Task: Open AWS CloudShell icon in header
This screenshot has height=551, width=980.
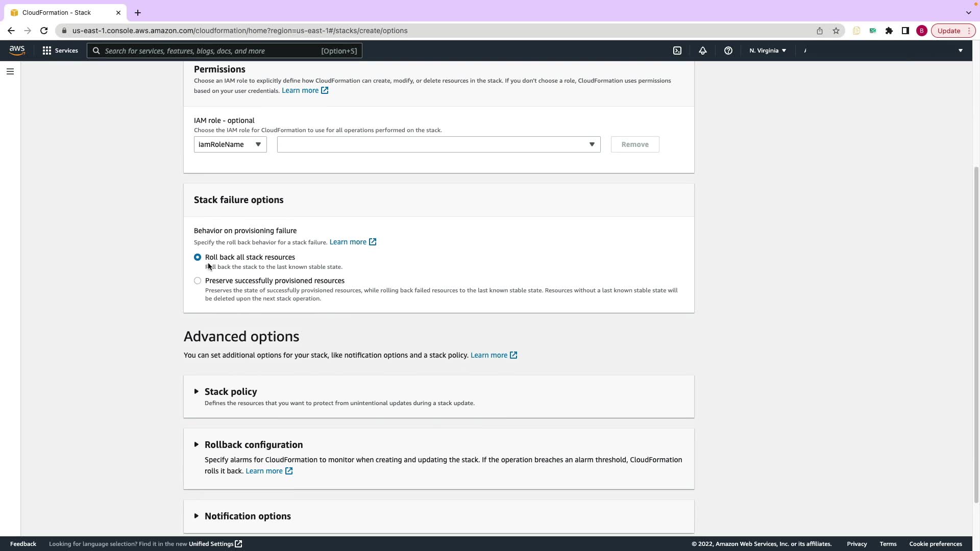Action: click(677, 51)
